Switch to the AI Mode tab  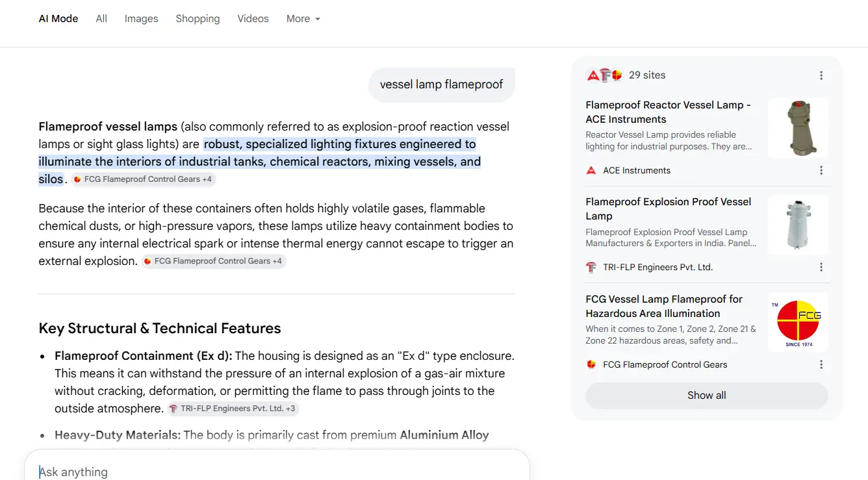[58, 19]
